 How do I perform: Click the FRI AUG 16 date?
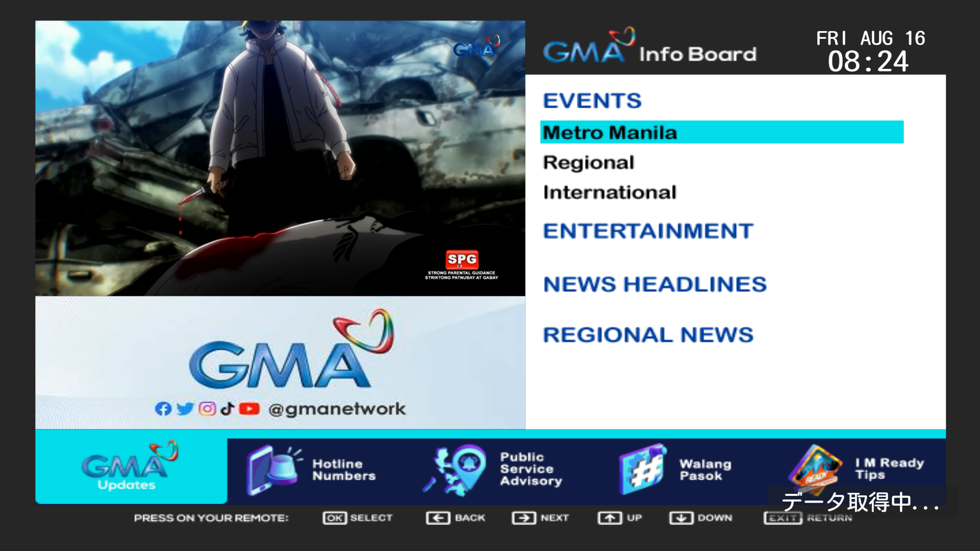871,38
